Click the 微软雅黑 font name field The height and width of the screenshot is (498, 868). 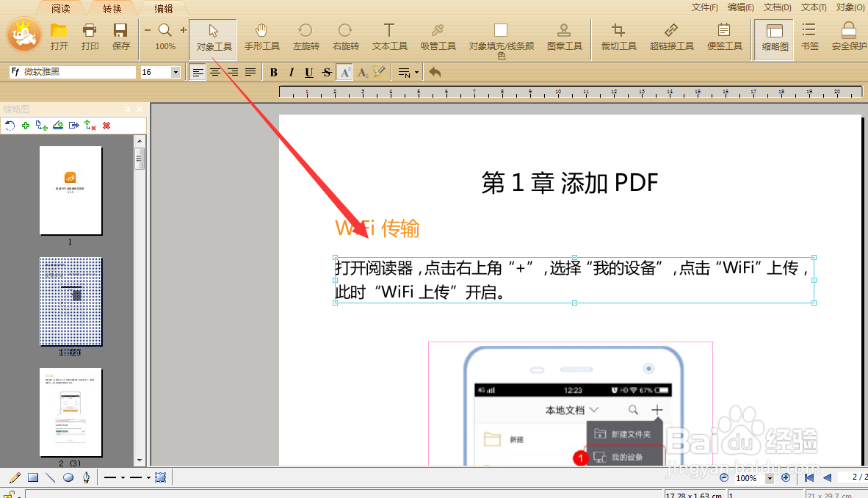[73, 72]
